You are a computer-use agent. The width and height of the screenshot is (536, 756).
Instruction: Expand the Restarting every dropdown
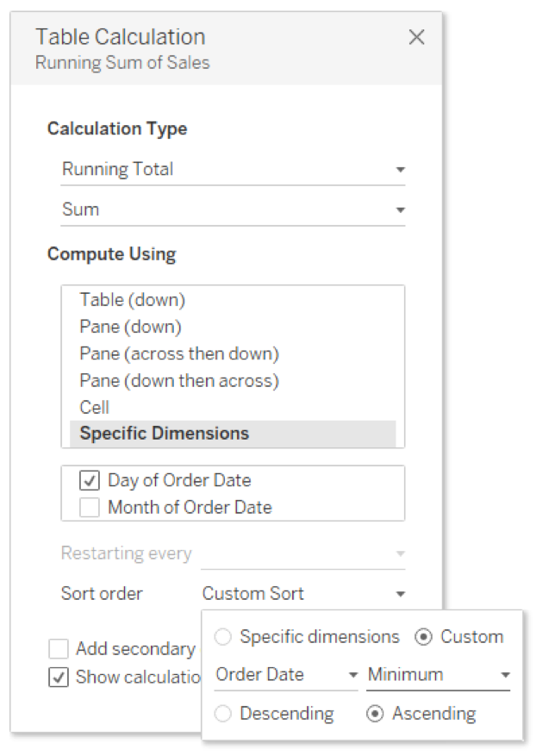tap(303, 554)
